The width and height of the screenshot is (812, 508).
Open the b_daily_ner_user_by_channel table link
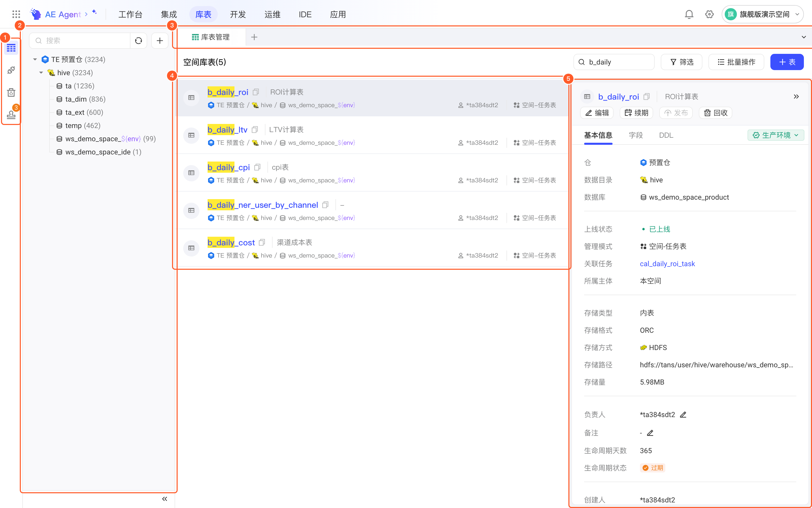tap(263, 205)
